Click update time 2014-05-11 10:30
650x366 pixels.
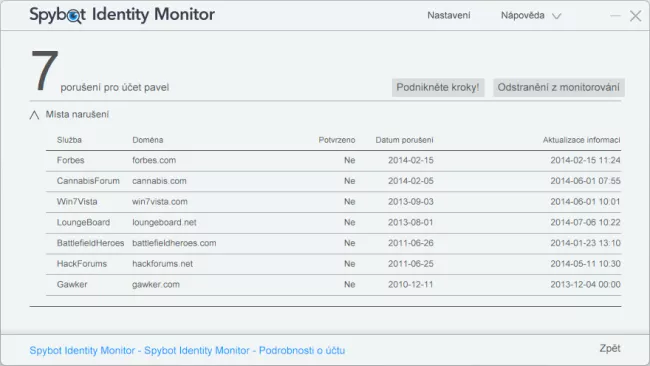pyautogui.click(x=585, y=264)
